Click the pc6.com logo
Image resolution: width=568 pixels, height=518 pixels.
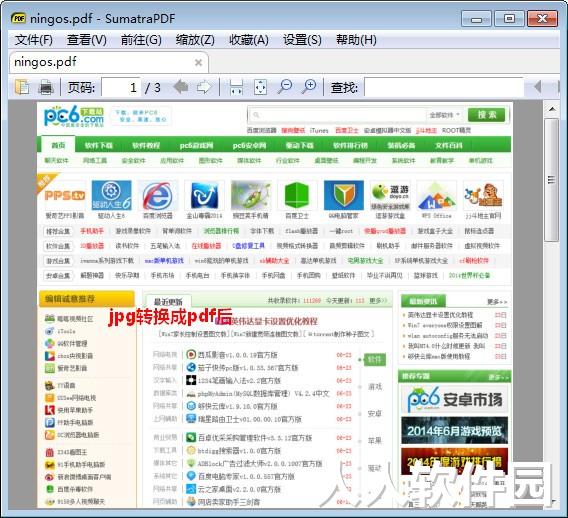[74, 116]
